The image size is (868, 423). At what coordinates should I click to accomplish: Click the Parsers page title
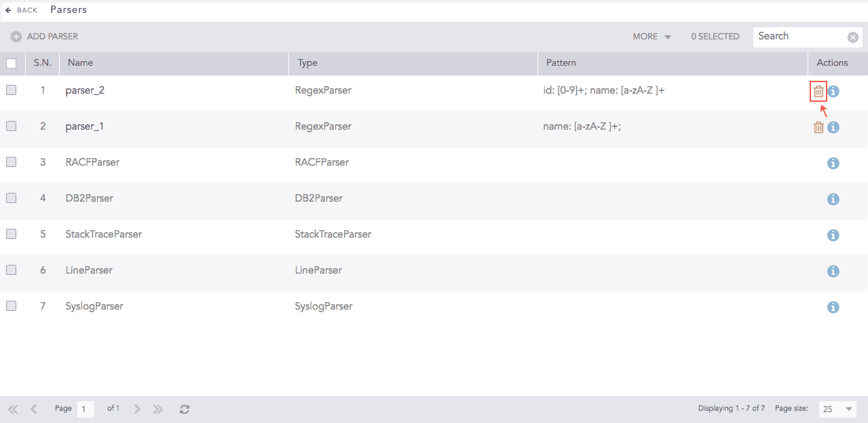coord(69,10)
